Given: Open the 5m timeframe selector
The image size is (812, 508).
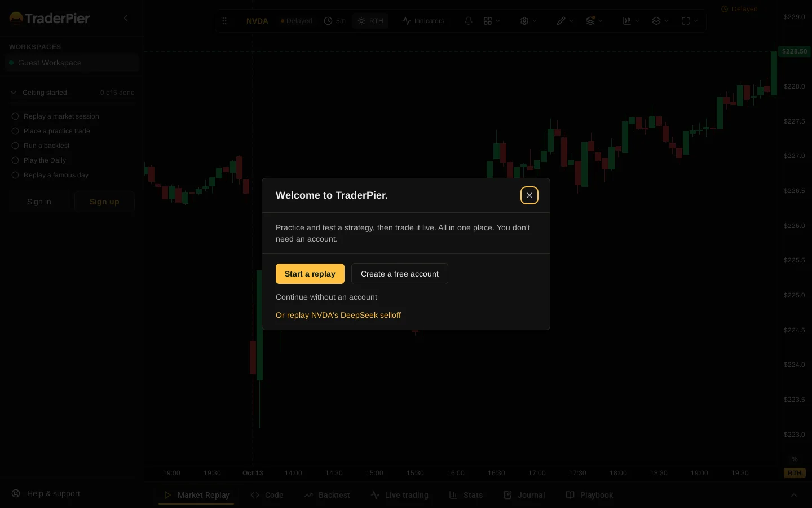Looking at the screenshot, I should pyautogui.click(x=335, y=21).
